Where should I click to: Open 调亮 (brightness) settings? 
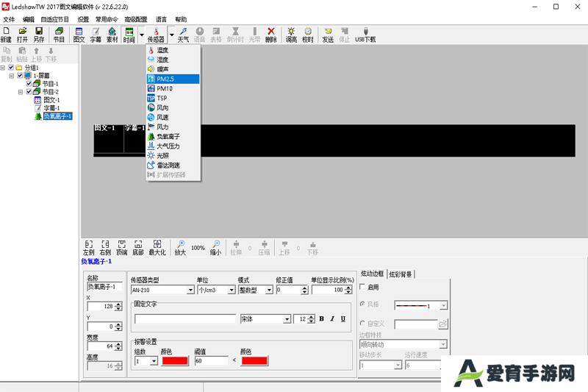tap(291, 35)
